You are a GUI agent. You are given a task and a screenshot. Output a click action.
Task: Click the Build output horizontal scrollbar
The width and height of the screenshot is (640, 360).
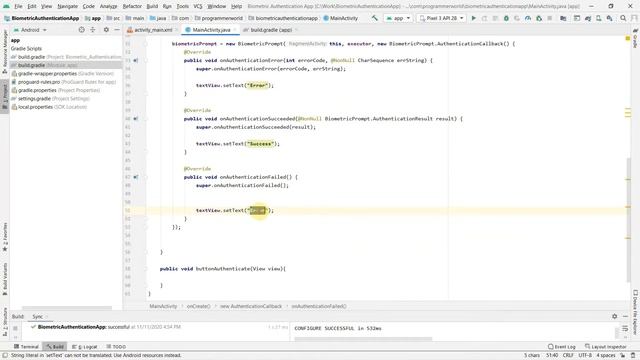(363, 339)
